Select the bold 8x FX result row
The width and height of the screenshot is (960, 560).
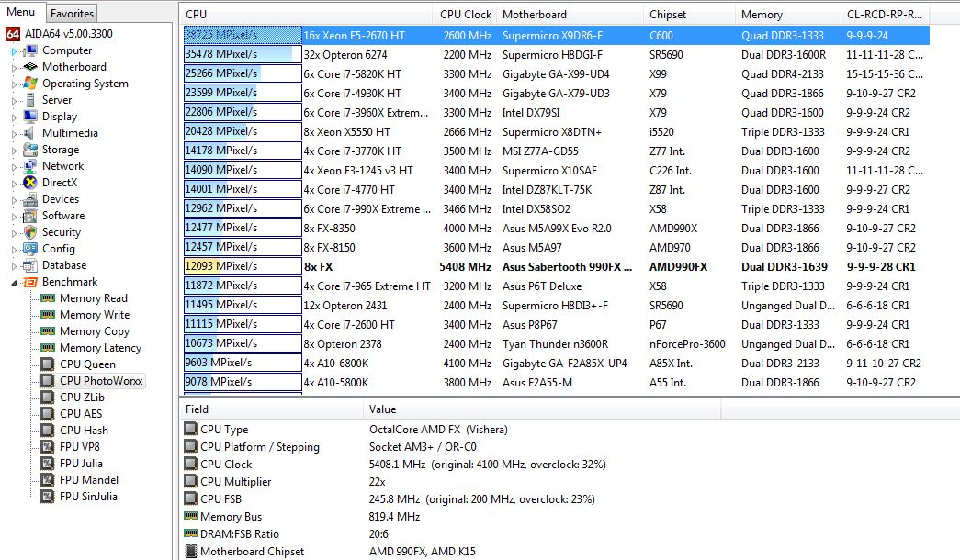[x=556, y=267]
